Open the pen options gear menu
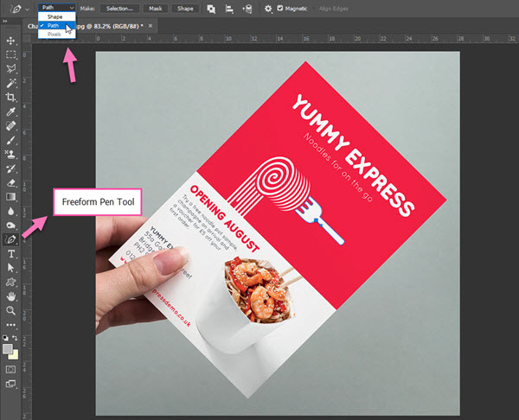Screen dimensions: 519x420 pos(268,9)
